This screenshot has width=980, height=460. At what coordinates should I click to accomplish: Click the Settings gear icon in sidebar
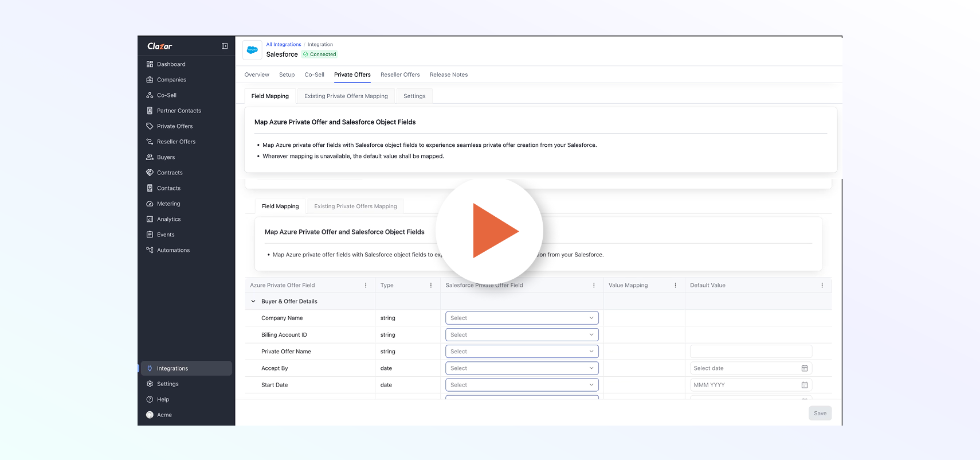(x=150, y=384)
